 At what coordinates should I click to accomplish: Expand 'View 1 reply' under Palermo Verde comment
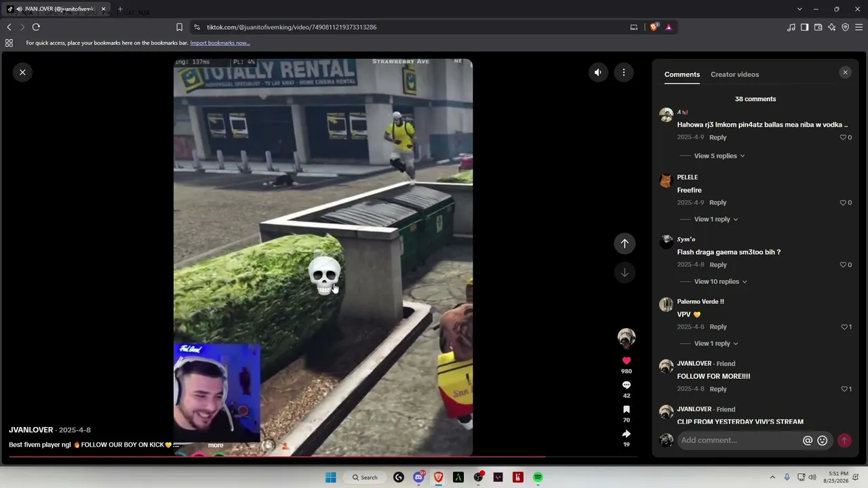[715, 344]
